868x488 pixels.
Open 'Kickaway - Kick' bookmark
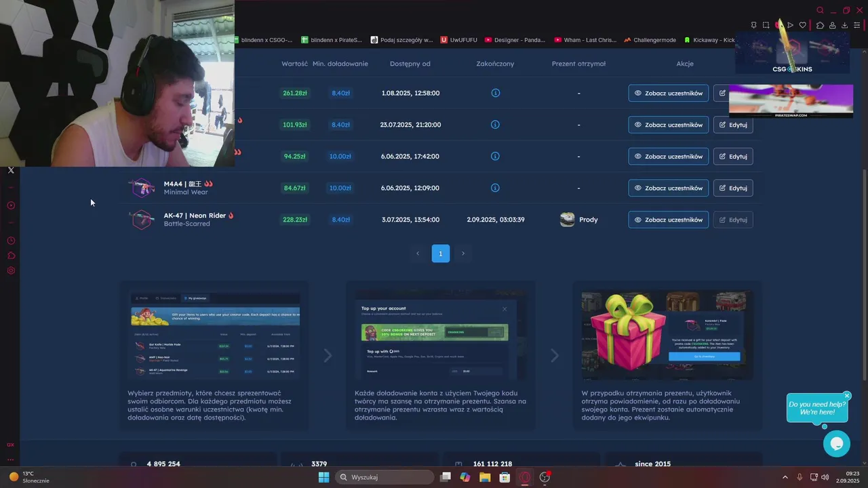click(x=709, y=40)
